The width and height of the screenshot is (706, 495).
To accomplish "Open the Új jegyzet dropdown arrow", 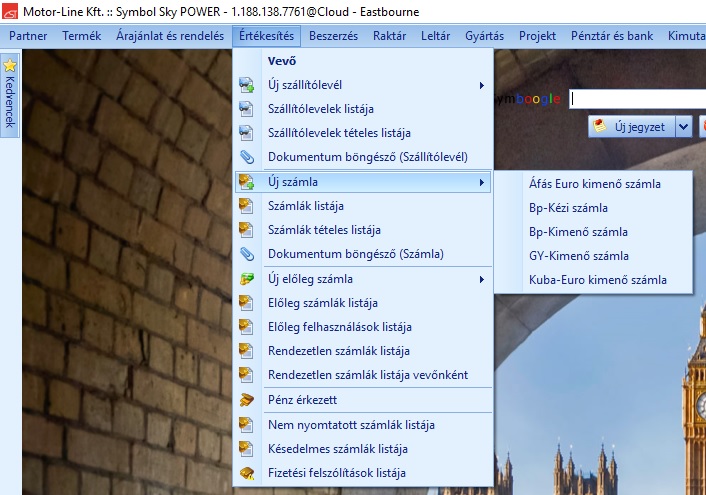I will point(683,126).
